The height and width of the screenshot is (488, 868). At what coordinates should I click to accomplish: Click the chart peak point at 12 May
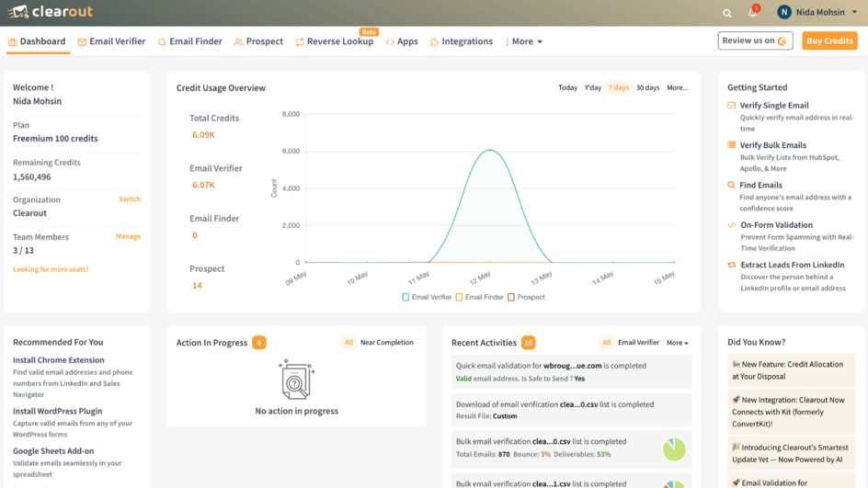(x=490, y=150)
